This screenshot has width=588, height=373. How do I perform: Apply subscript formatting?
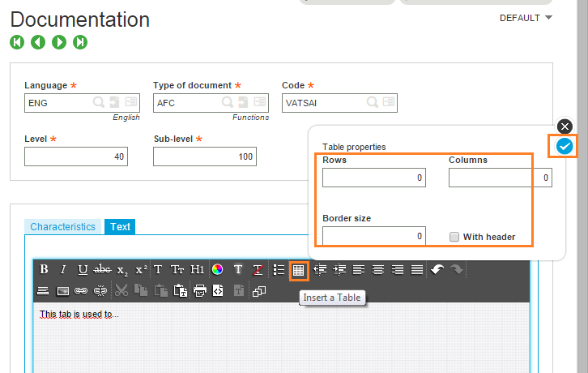point(121,270)
